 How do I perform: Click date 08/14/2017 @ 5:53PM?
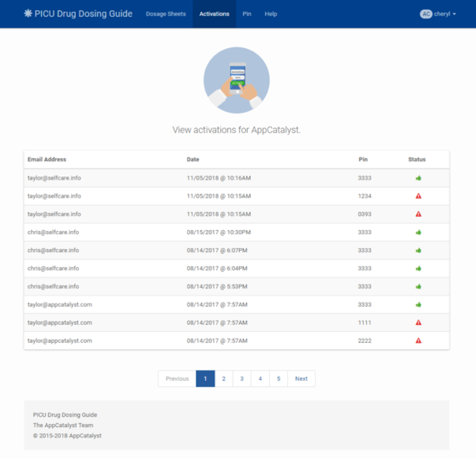[217, 286]
